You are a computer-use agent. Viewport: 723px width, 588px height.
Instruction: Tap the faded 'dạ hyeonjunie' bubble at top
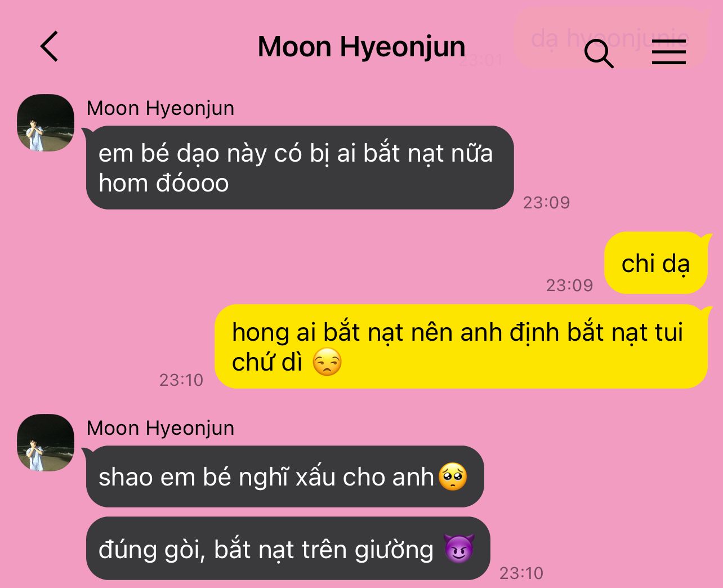(610, 38)
